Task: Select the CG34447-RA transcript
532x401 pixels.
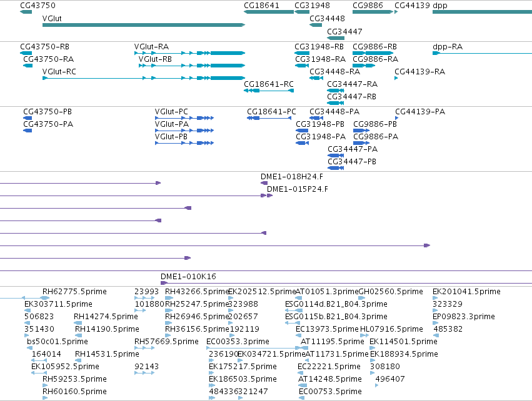Action: point(336,91)
